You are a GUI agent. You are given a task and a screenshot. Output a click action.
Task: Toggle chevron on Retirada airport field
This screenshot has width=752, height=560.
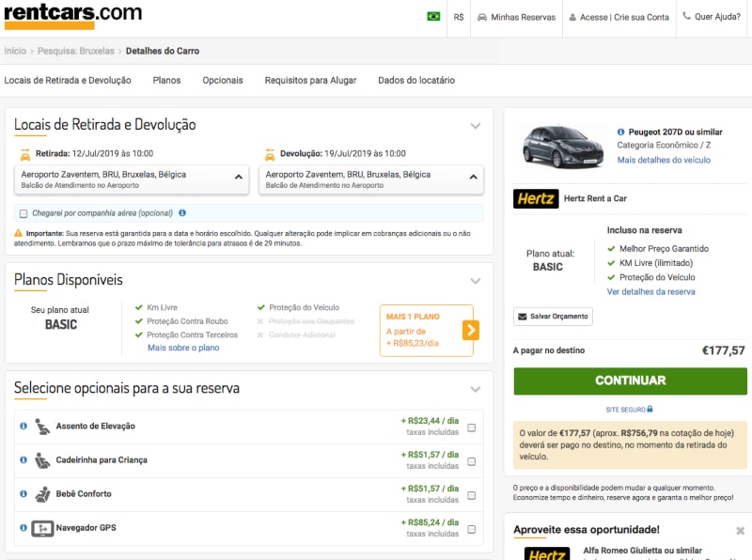[x=239, y=177]
